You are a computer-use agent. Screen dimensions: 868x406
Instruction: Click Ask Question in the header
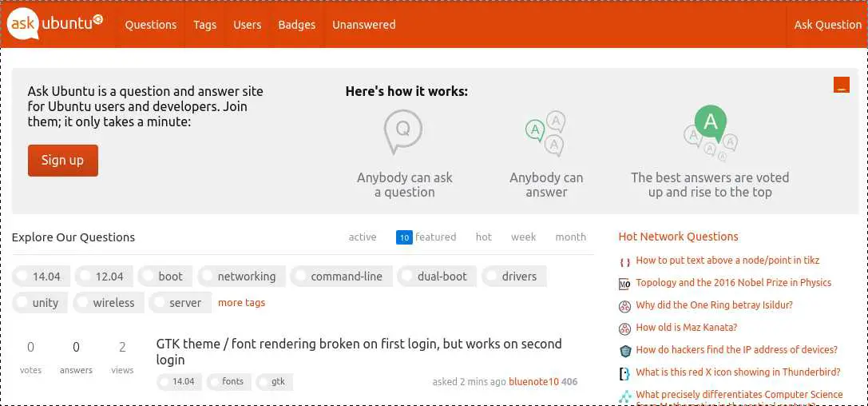827,25
